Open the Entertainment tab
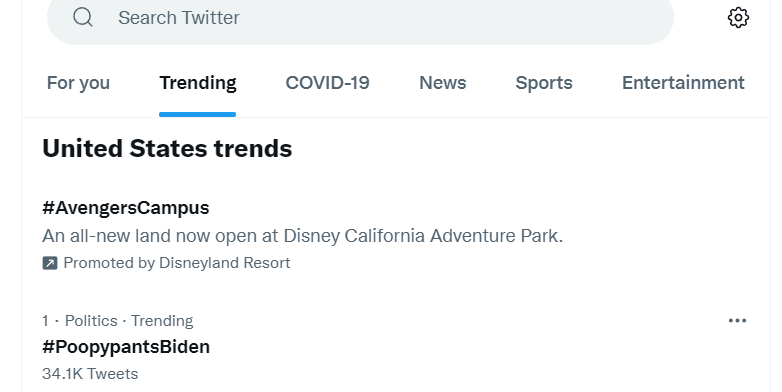The width and height of the screenshot is (782, 392). pyautogui.click(x=683, y=83)
